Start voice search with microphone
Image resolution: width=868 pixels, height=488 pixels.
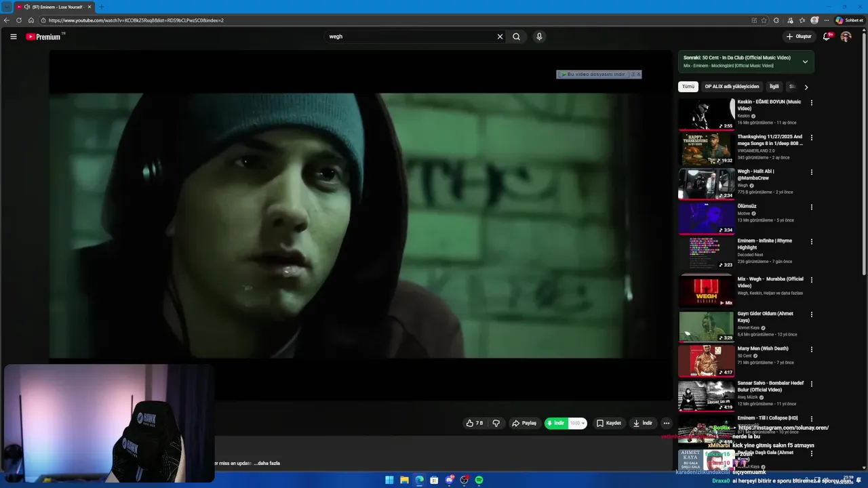(539, 37)
